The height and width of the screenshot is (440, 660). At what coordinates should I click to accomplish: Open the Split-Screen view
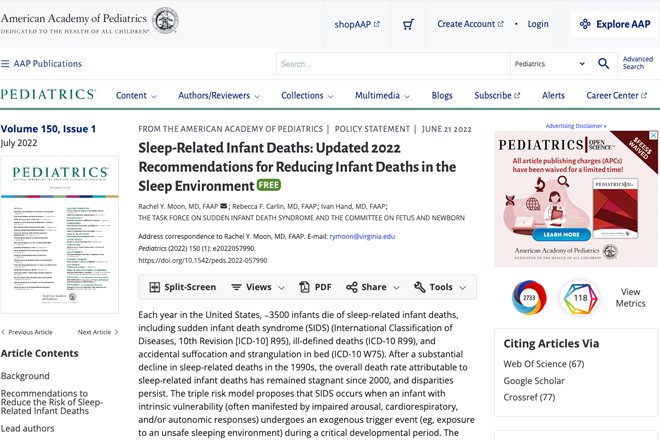pyautogui.click(x=183, y=287)
